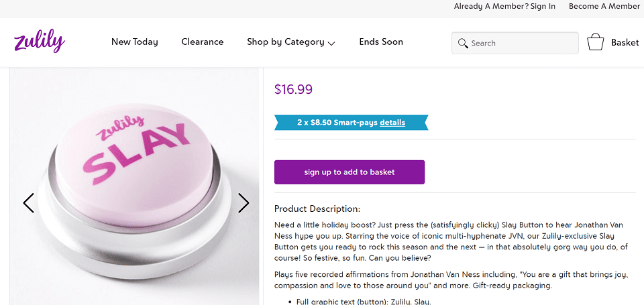The height and width of the screenshot is (305, 644).
Task: Click the Zulily logo
Action: (x=39, y=41)
